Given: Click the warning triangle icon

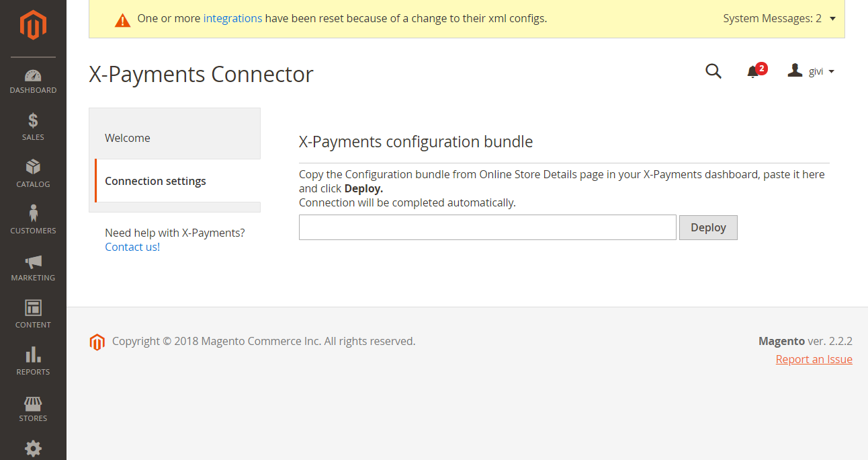Looking at the screenshot, I should pyautogui.click(x=122, y=20).
